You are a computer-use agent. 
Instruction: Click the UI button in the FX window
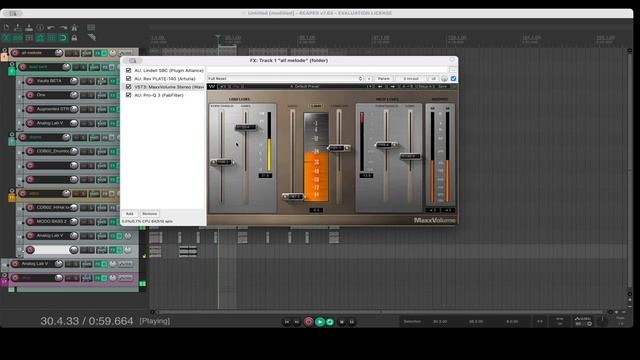click(433, 78)
